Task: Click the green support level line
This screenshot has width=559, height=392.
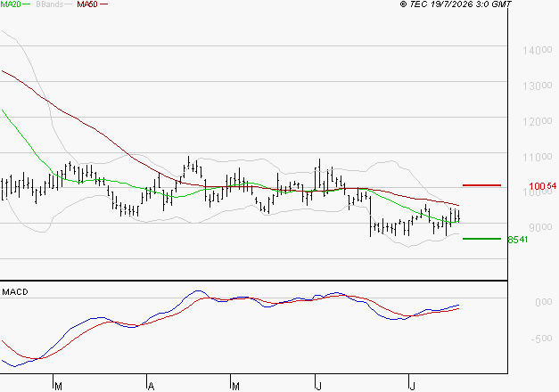Action: click(x=481, y=239)
